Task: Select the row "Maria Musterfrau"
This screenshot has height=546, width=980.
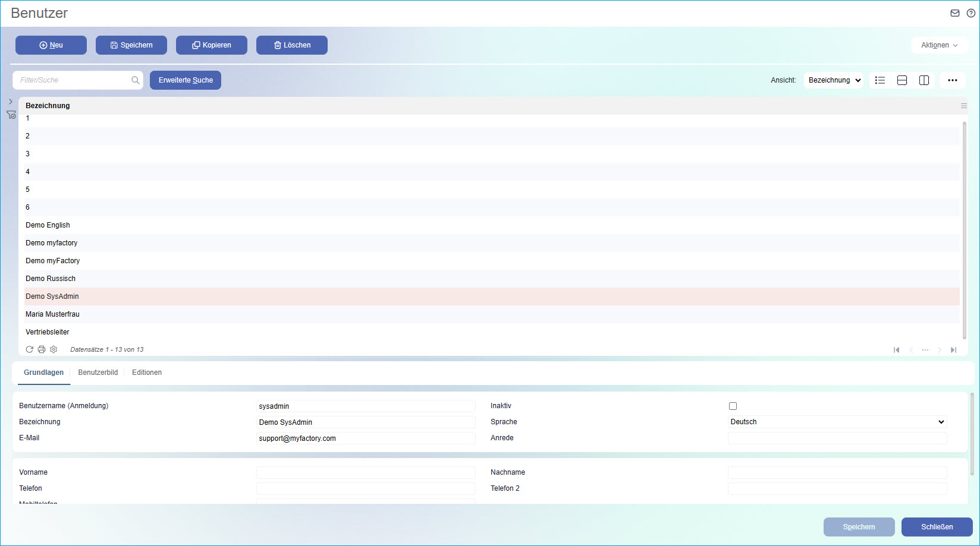Action: click(x=492, y=314)
